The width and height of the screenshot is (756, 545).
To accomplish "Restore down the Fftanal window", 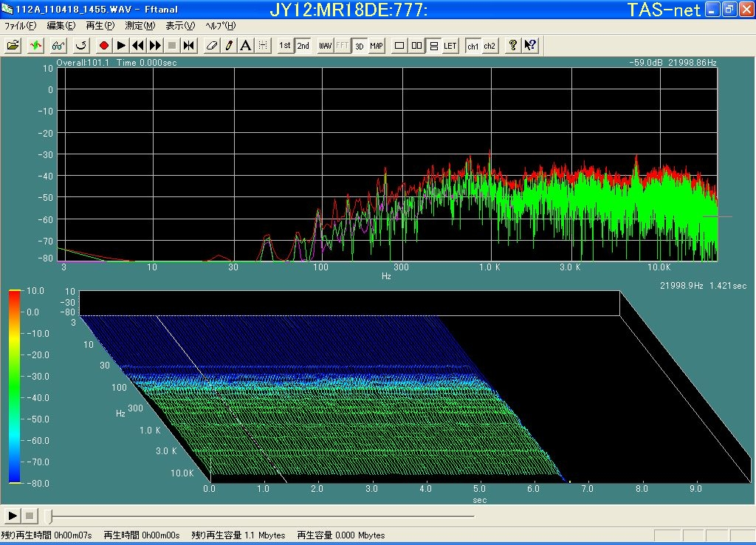I will [729, 9].
